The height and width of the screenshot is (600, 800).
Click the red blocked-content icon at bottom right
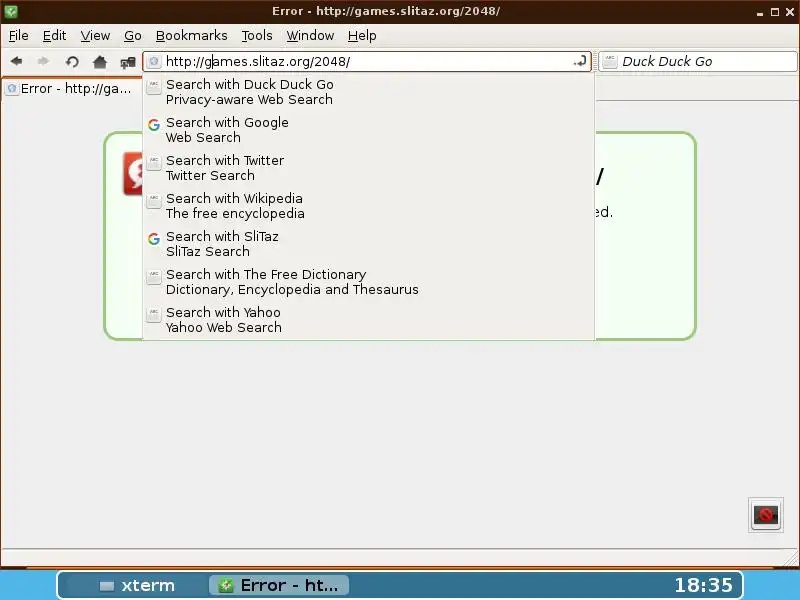point(766,515)
